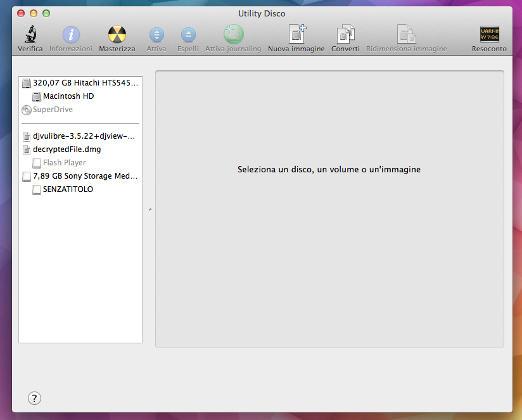
Task: Click the Masterizza burn icon
Action: [117, 35]
